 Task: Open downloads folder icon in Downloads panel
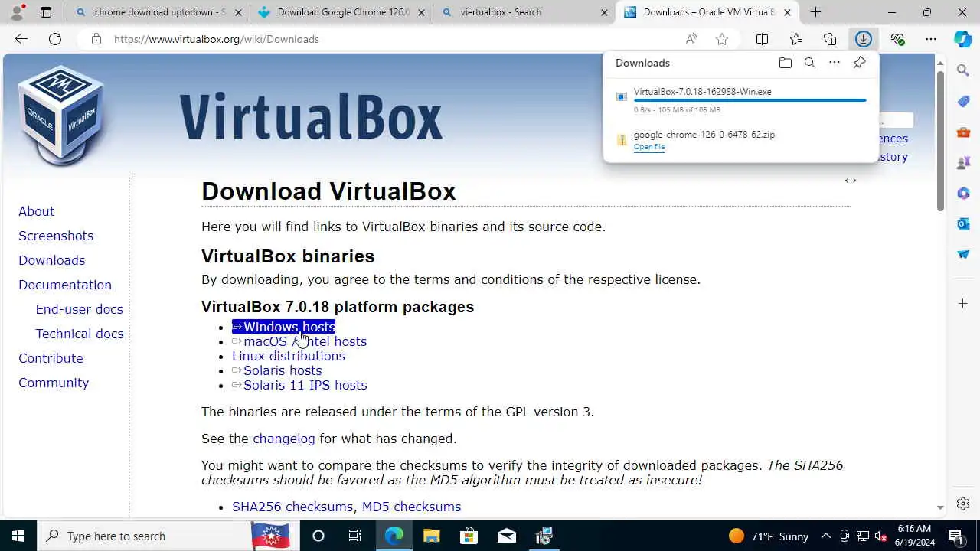(786, 63)
